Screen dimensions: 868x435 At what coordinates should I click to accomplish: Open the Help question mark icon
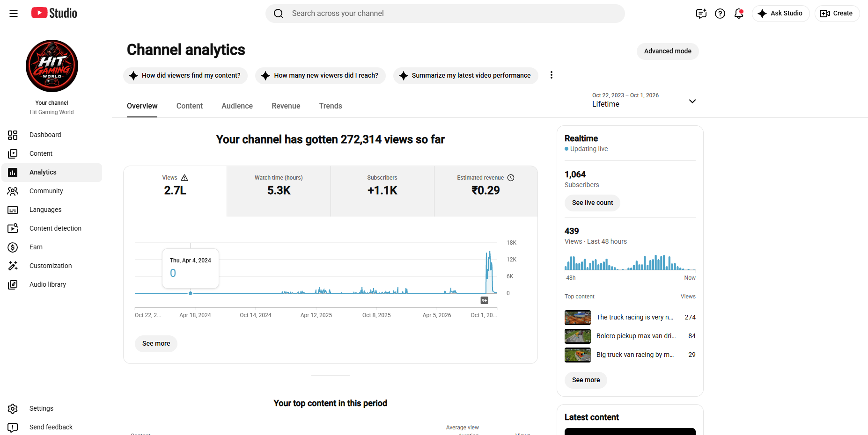[720, 14]
